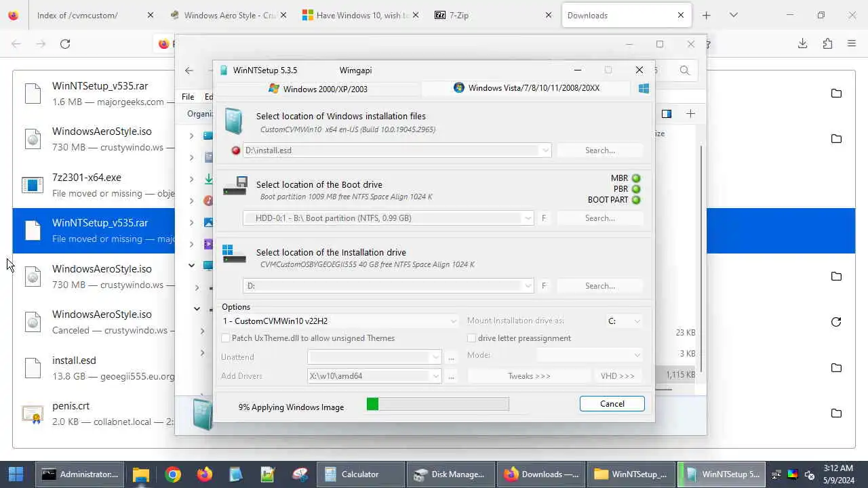Click the green MBR status light
868x488 pixels.
[636, 178]
